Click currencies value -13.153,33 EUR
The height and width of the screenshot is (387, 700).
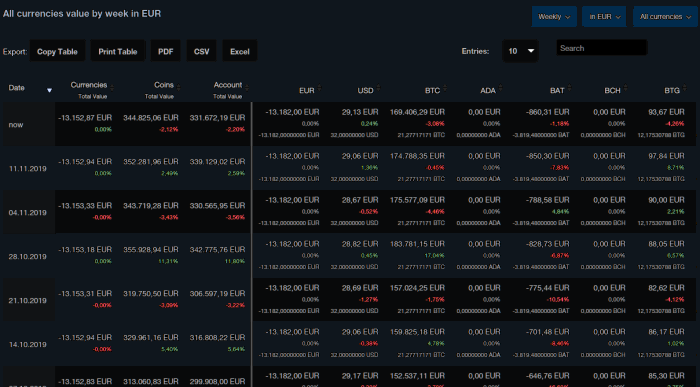(x=85, y=206)
